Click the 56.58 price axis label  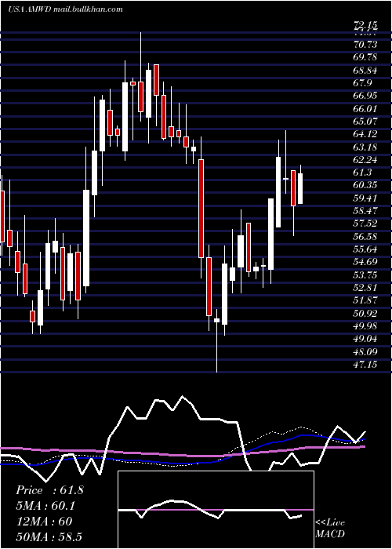coord(365,237)
